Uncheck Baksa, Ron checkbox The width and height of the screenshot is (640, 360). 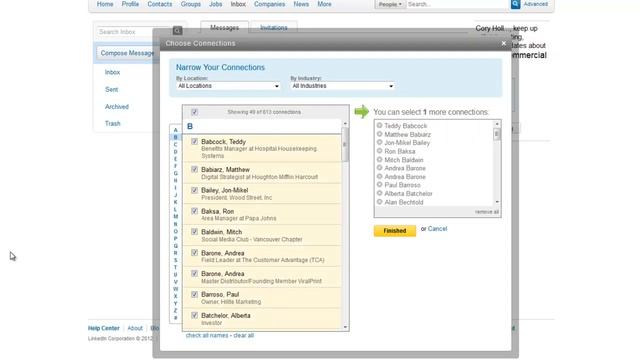tap(194, 211)
